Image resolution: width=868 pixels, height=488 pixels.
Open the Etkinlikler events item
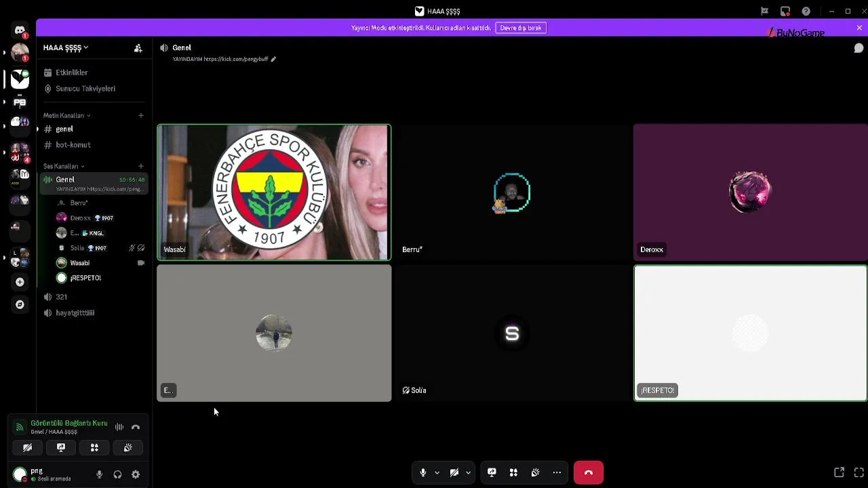click(93, 73)
